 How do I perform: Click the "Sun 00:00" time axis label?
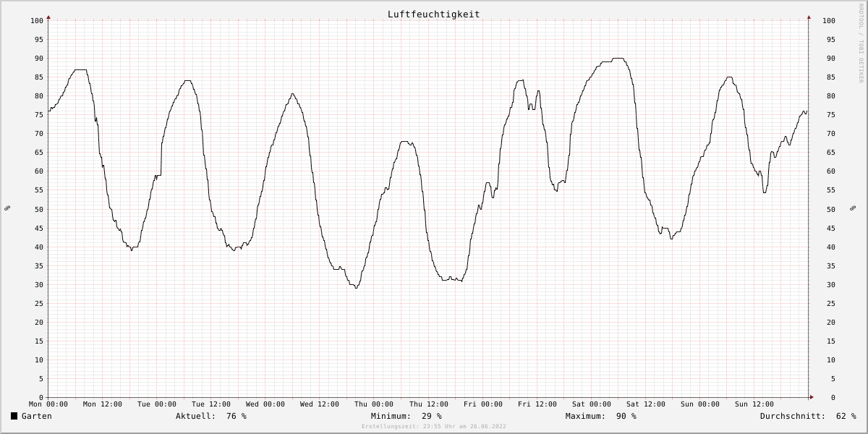[x=700, y=404]
